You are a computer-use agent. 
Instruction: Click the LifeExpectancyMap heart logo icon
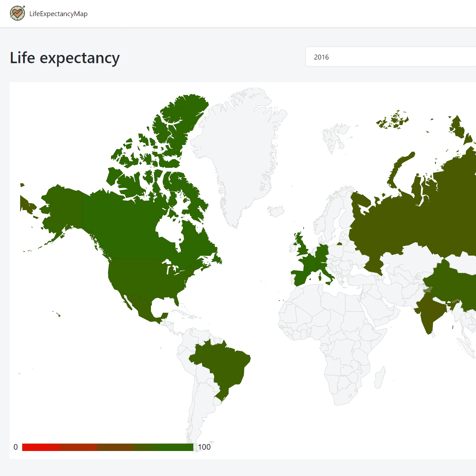(x=17, y=13)
